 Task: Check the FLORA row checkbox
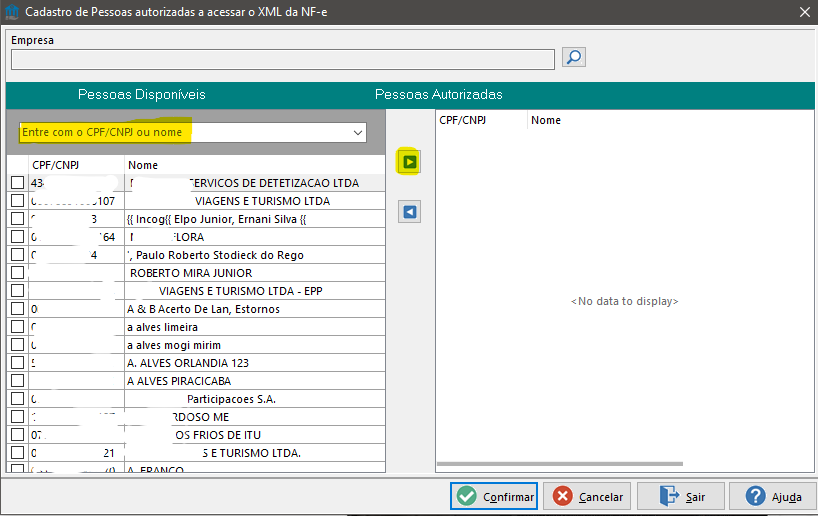(x=18, y=237)
